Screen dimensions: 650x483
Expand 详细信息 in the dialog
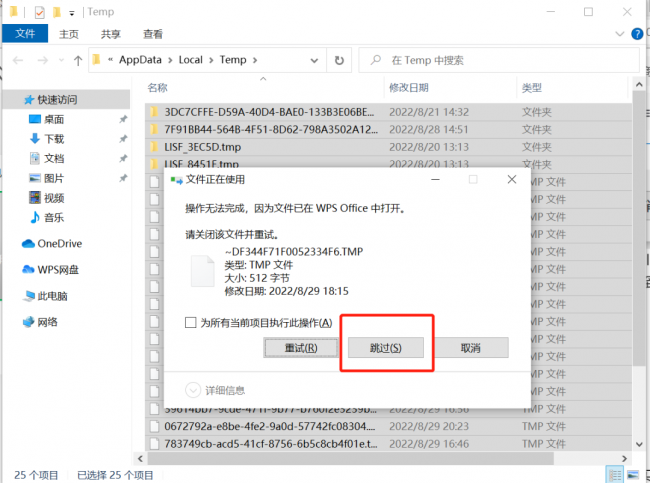(x=215, y=390)
